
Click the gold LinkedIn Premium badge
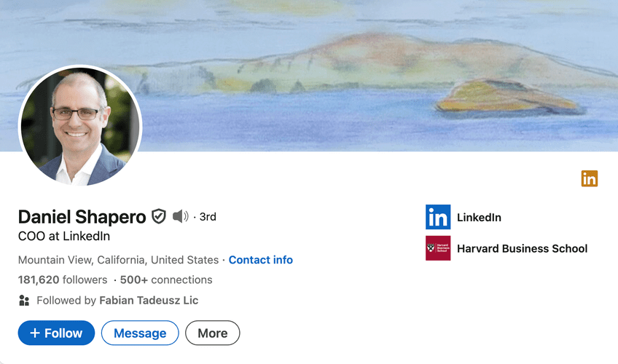590,178
